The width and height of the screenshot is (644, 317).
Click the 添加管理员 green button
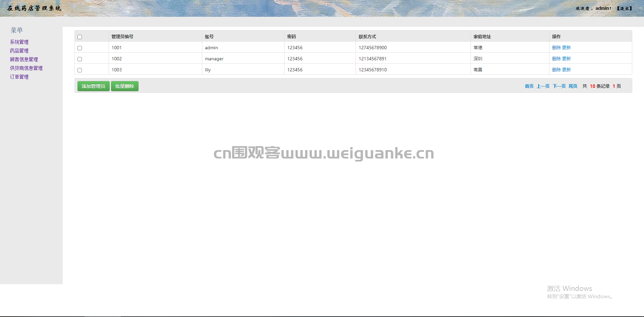[93, 86]
